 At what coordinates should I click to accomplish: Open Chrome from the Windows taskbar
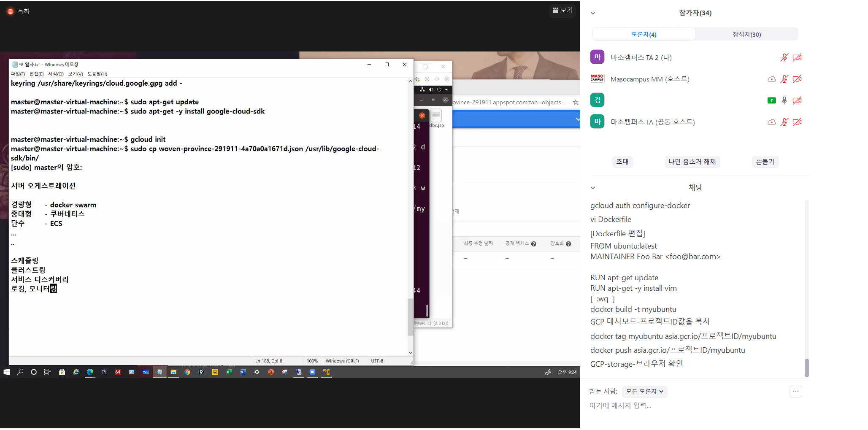tap(187, 372)
